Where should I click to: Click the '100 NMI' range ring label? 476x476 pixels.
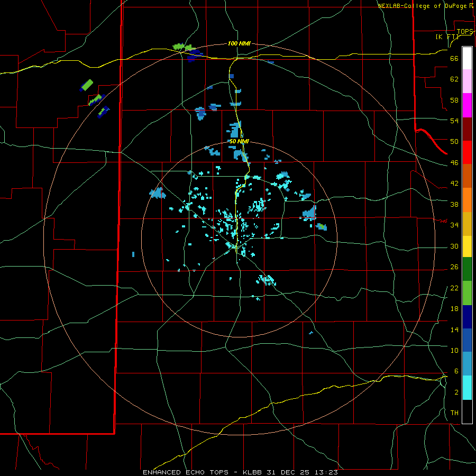click(x=239, y=43)
